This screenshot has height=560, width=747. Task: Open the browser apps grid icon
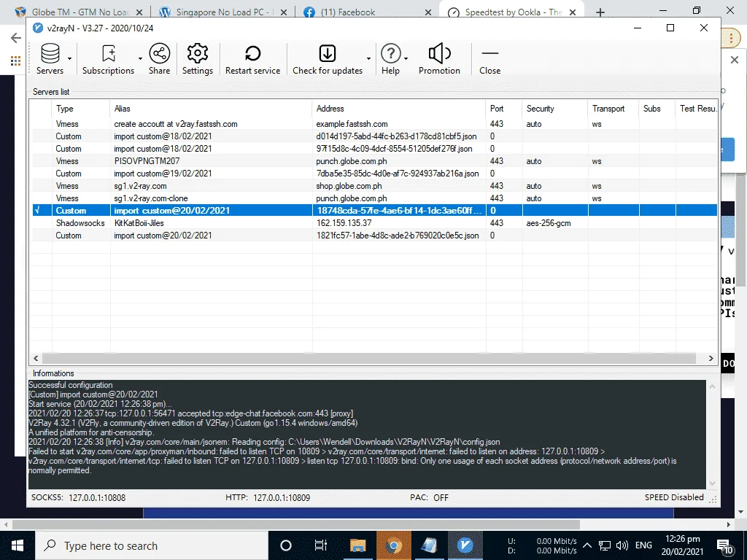(x=15, y=61)
